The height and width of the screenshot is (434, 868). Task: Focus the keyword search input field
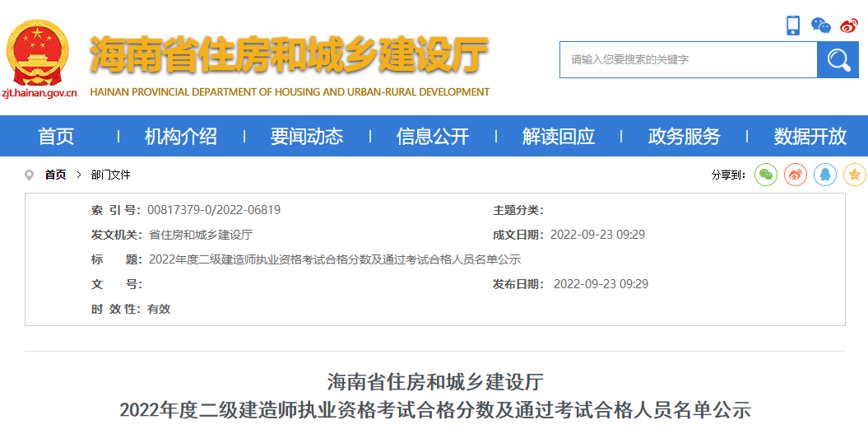[x=688, y=60]
